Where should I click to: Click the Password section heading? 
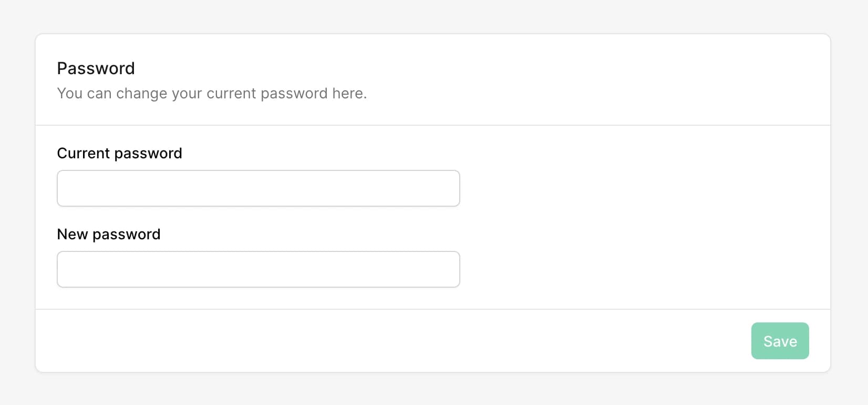[96, 68]
